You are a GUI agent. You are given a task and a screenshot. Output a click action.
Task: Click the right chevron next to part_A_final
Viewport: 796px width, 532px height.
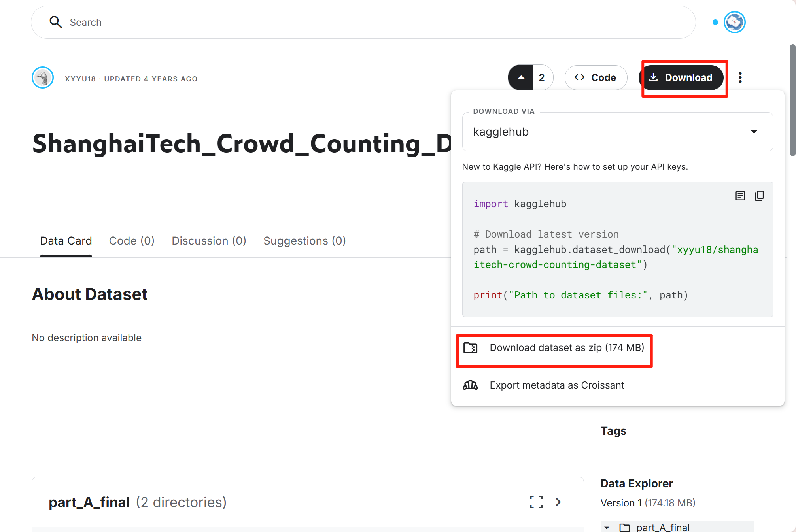[558, 502]
